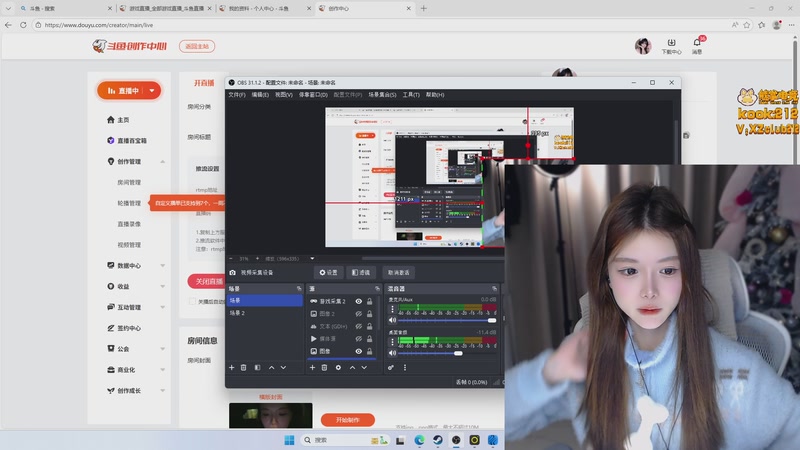Move selected source down in OBS
This screenshot has height=450, width=800.
coord(364,367)
